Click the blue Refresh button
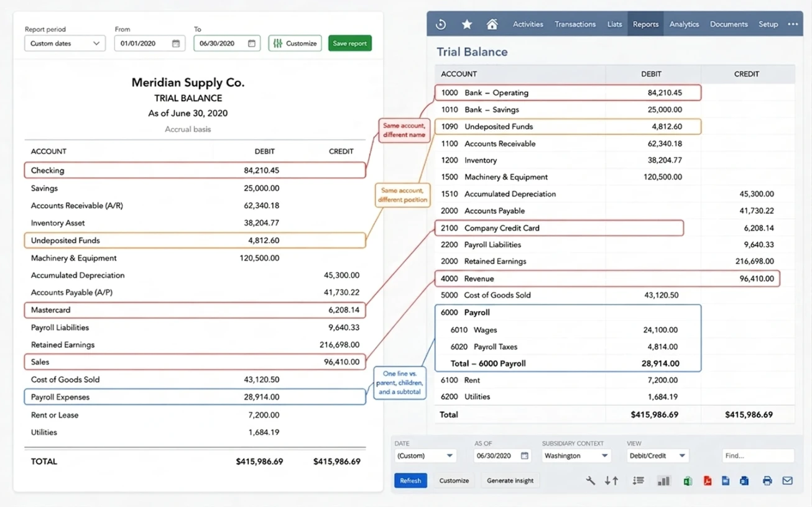This screenshot has height=507, width=812. tap(410, 480)
